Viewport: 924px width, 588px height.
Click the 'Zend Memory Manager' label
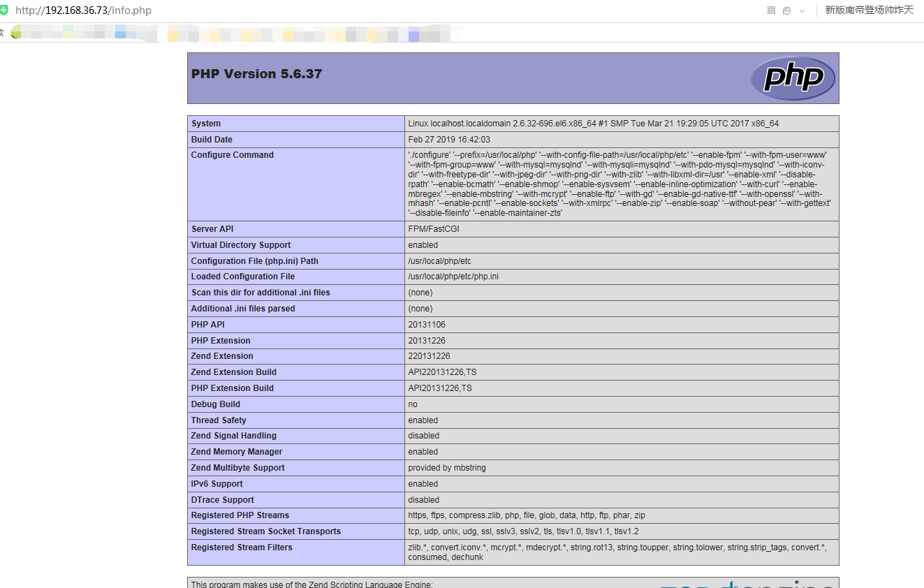(237, 452)
